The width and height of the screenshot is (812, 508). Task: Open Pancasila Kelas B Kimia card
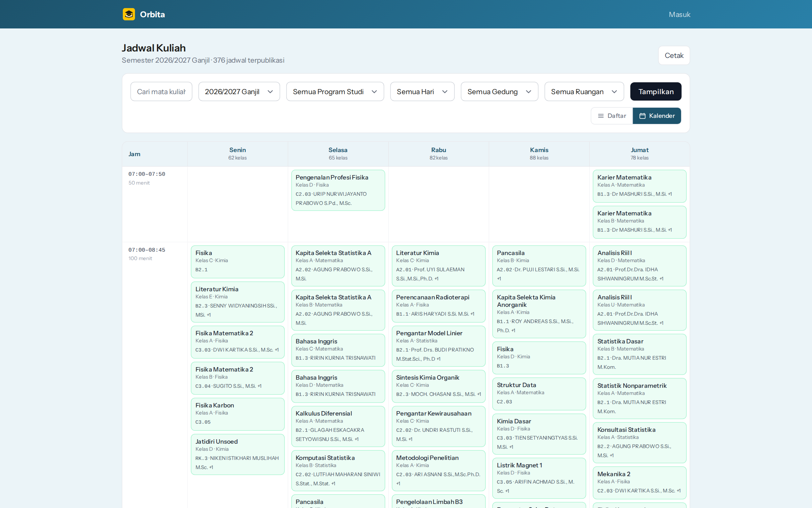539,266
